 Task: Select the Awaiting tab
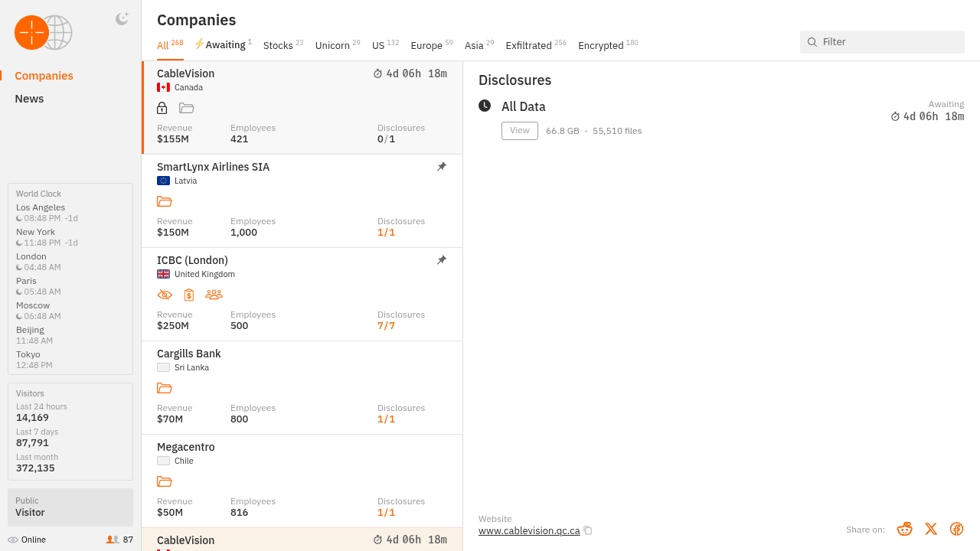(223, 45)
